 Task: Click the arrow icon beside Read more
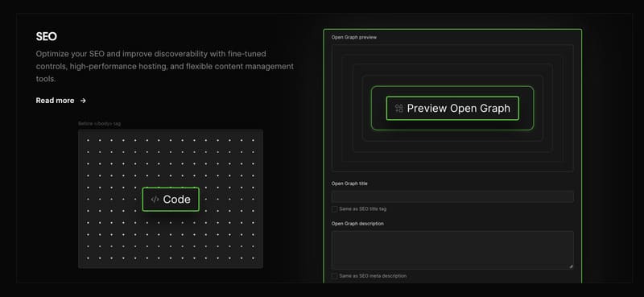tap(83, 101)
